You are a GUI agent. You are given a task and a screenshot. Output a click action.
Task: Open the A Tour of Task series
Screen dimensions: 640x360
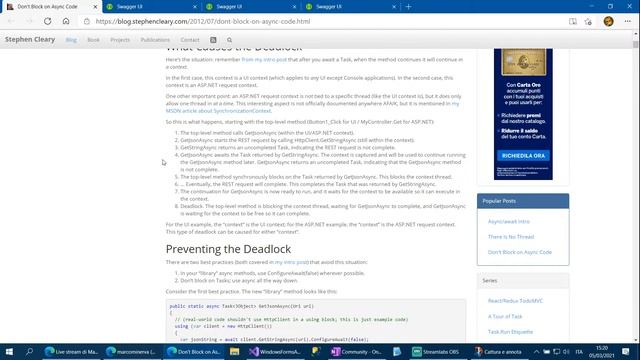(x=505, y=316)
